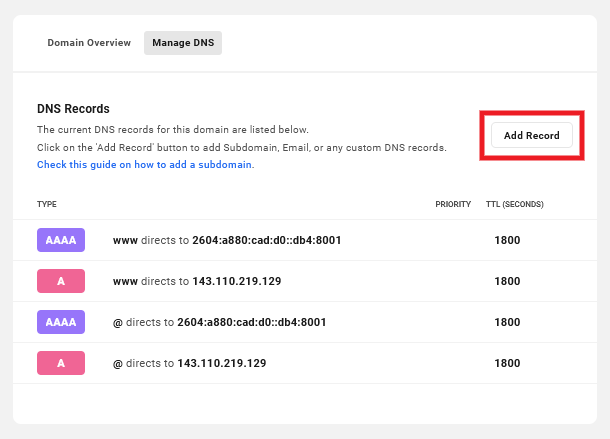
Task: Click 'www directs to 2604:a880:cad:d0::db4:8001'
Action: click(x=227, y=240)
